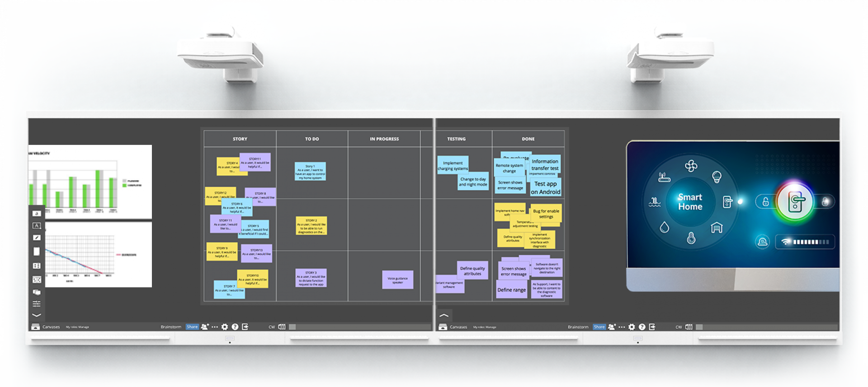Click the add participants icon on left screen
868x387 pixels.
(x=205, y=327)
